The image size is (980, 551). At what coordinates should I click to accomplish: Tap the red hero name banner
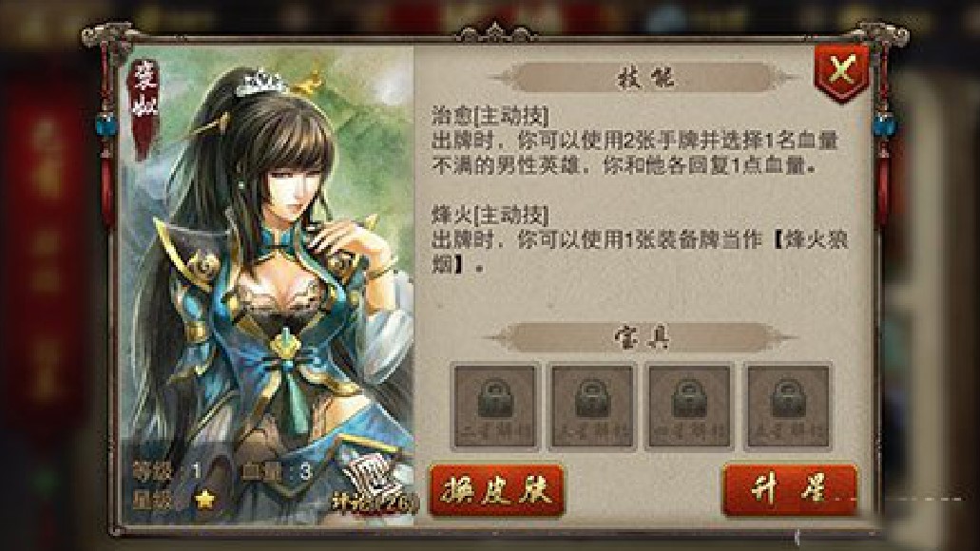coord(144,106)
